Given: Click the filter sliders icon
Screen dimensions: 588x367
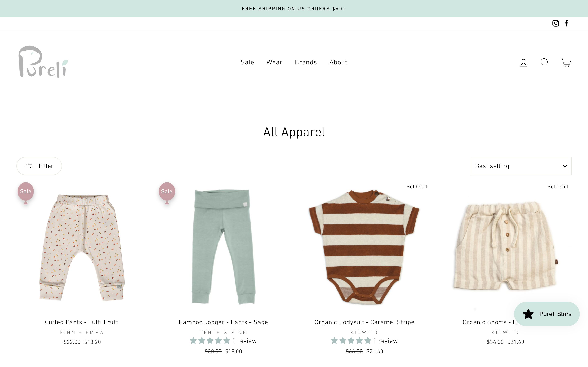Looking at the screenshot, I should (x=28, y=165).
